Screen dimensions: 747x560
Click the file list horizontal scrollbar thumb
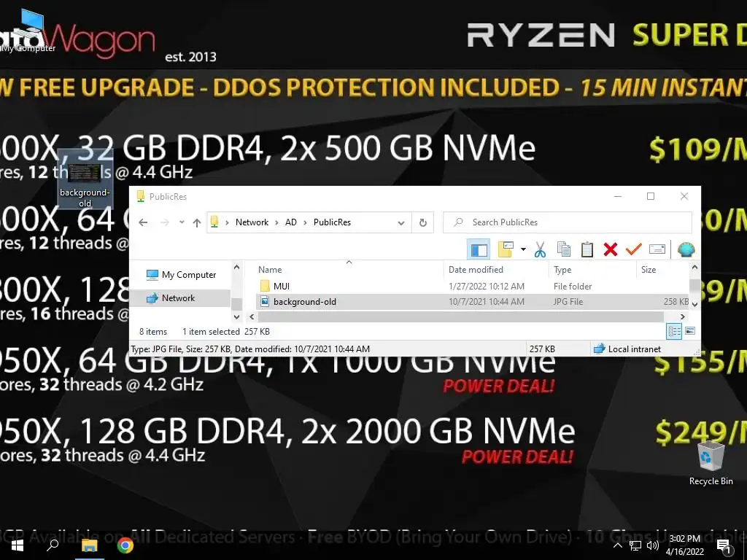[x=460, y=316]
